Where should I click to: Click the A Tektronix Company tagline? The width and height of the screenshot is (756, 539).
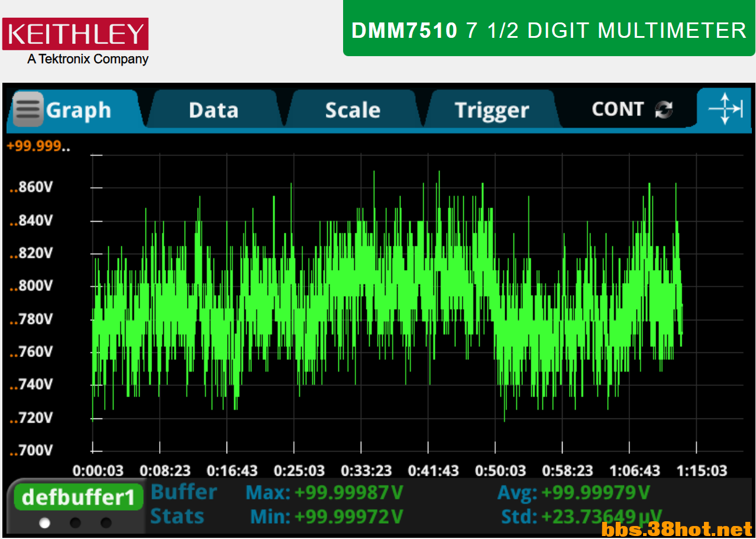click(x=88, y=59)
